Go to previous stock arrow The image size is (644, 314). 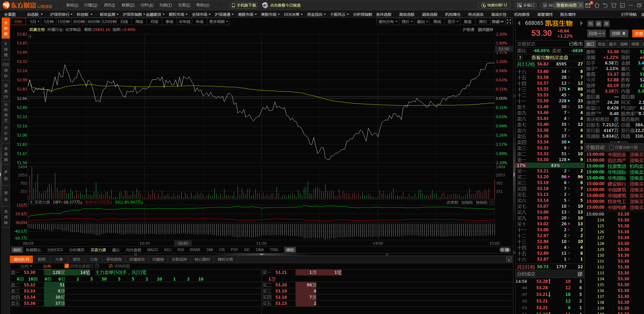pos(519,23)
